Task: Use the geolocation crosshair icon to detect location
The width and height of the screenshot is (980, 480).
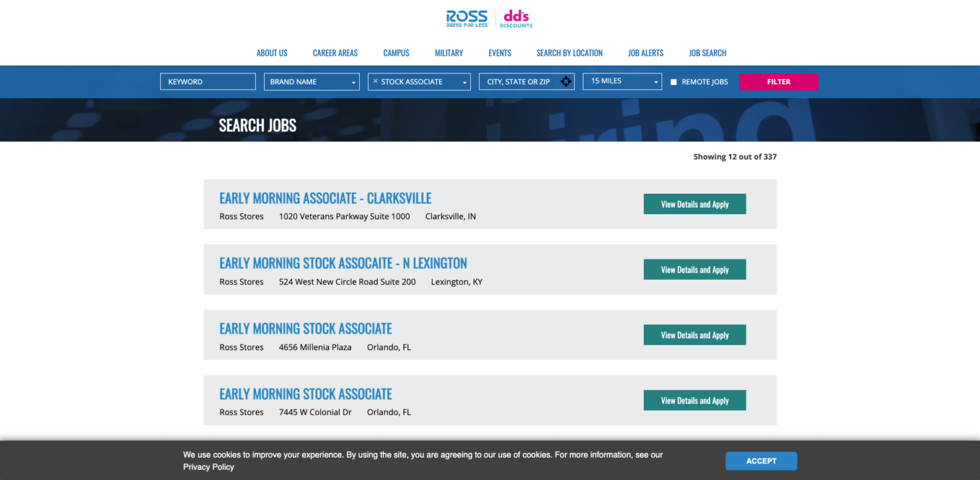Action: click(565, 82)
